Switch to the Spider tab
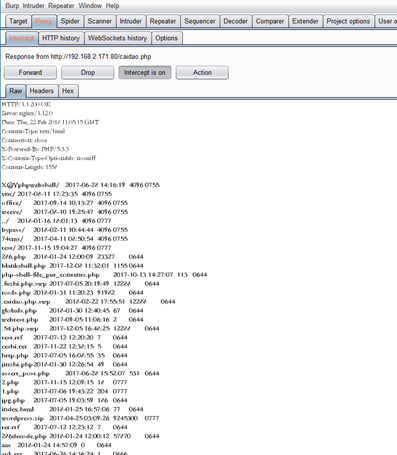The width and height of the screenshot is (397, 455). coord(70,21)
